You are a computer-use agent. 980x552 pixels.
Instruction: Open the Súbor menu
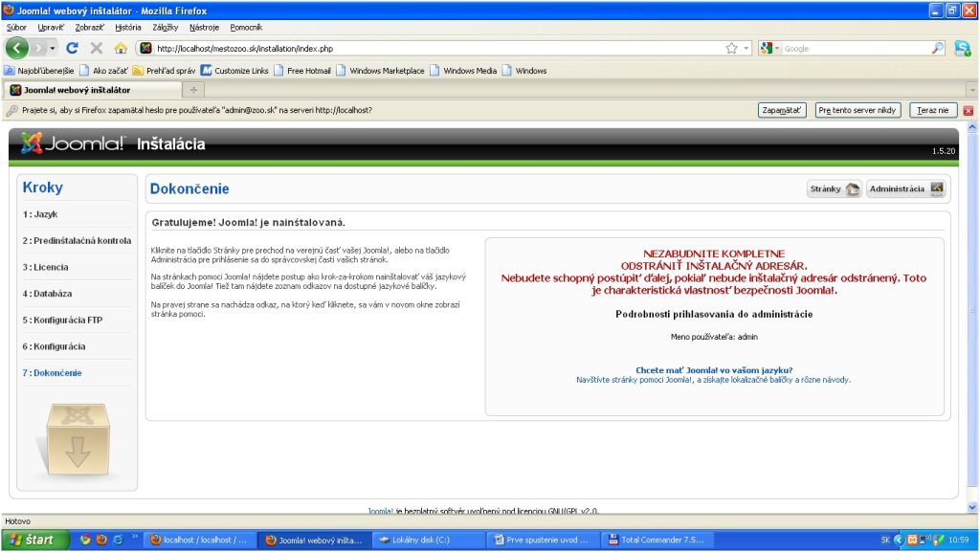point(16,27)
